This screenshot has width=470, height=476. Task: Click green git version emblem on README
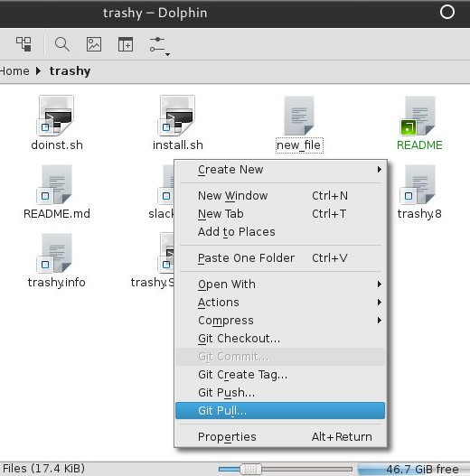pyautogui.click(x=409, y=127)
